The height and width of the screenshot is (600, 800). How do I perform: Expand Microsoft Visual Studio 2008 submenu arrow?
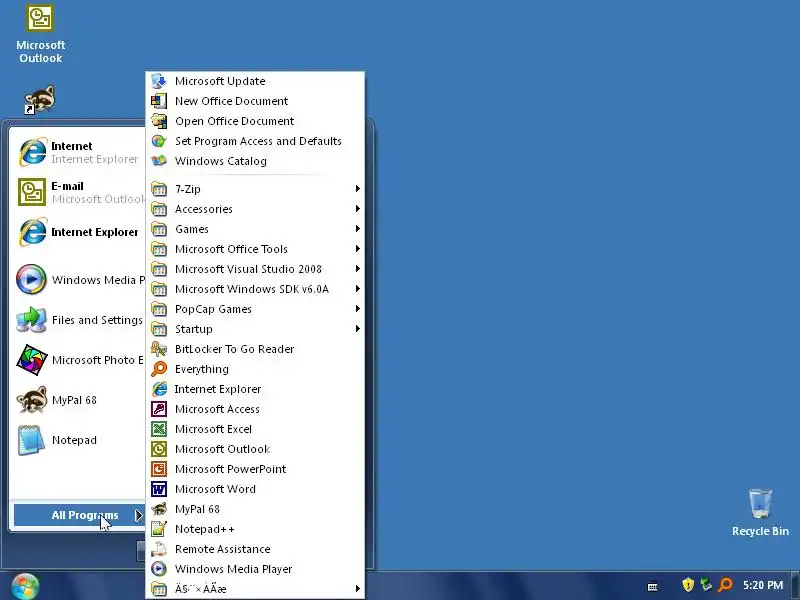358,268
